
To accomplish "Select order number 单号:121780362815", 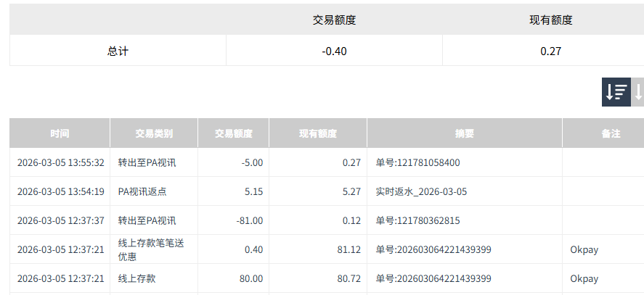I will coord(417,220).
